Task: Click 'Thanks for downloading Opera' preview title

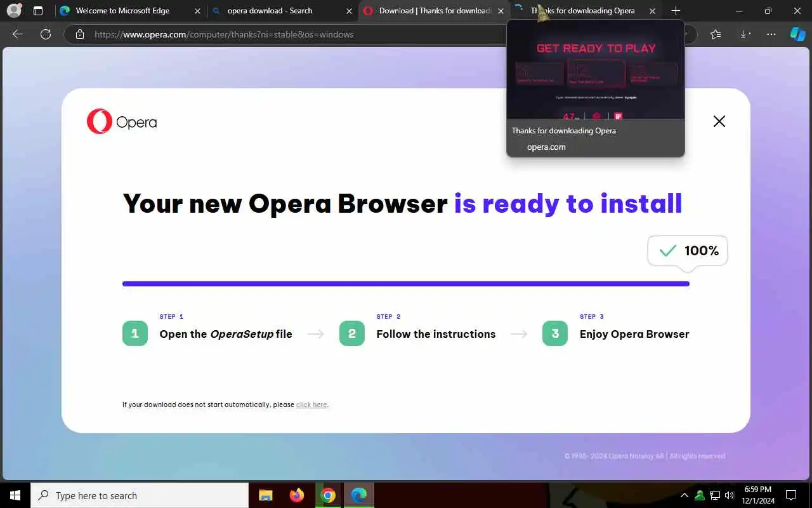Action: pos(564,131)
